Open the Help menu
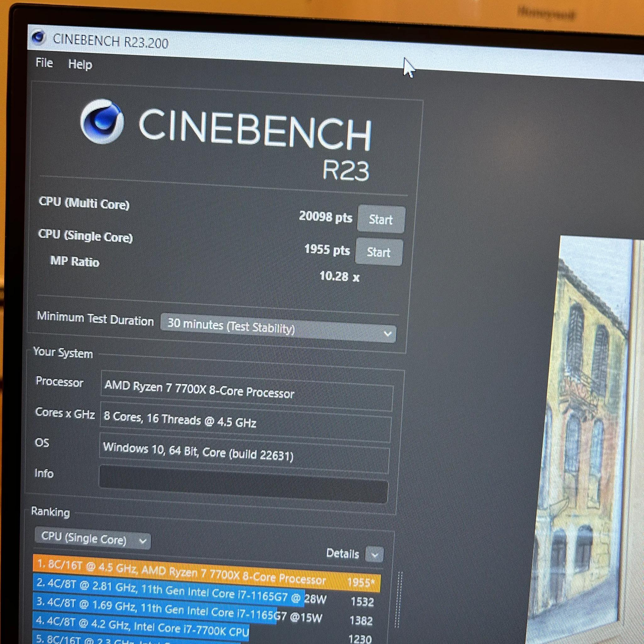 click(x=80, y=64)
